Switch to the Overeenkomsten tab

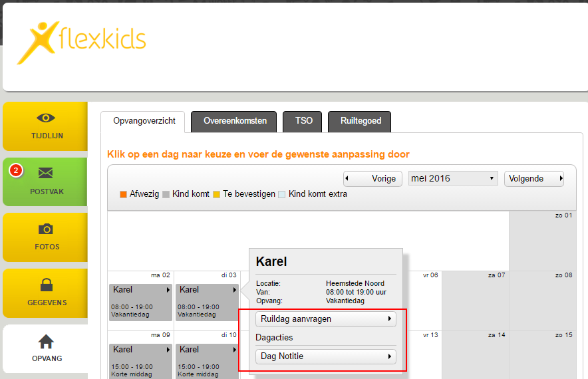pos(235,121)
